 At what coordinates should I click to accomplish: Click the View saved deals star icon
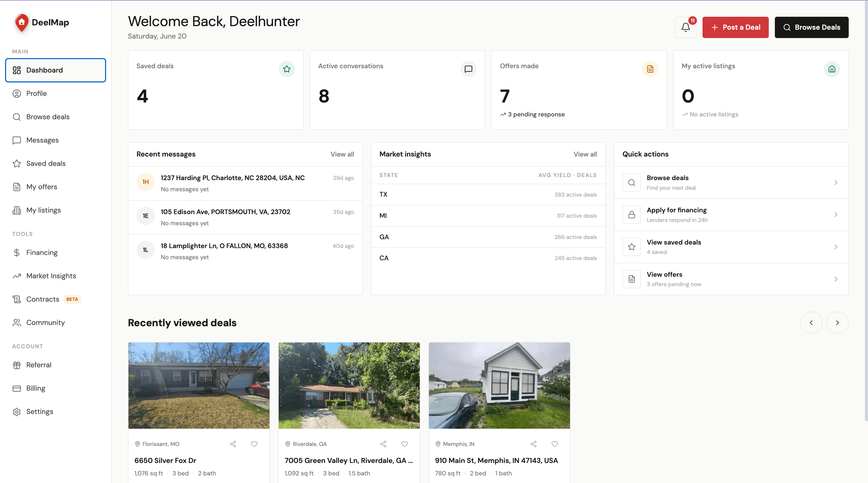631,247
